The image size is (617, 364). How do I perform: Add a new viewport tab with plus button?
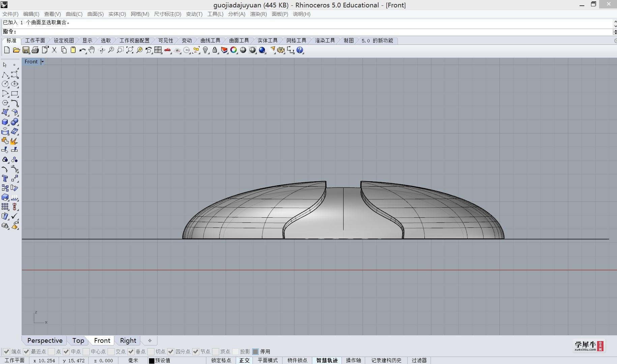[150, 340]
